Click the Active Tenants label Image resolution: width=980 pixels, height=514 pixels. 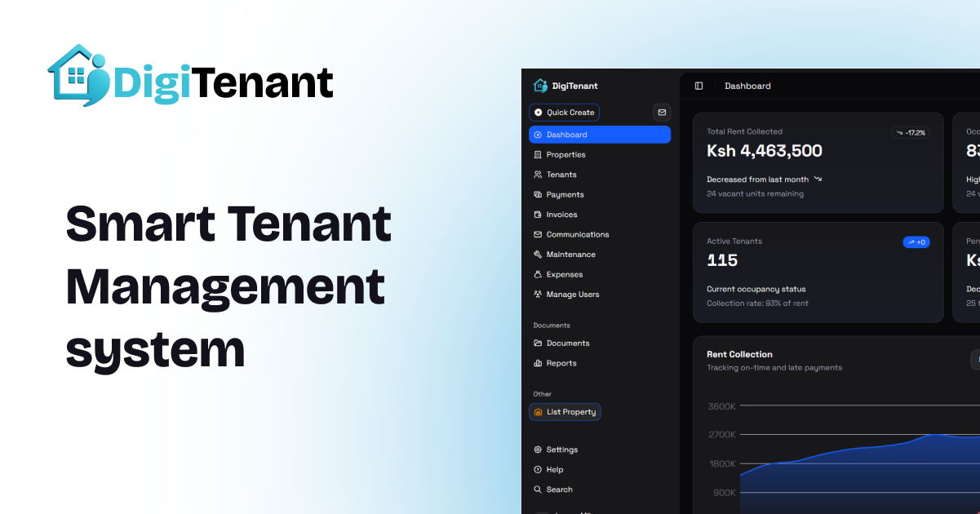point(734,241)
